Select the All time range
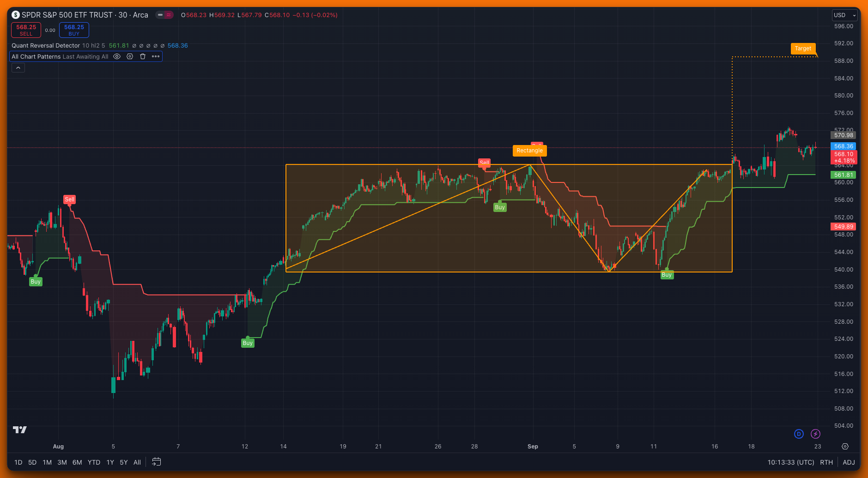Screen dimensions: 868x478 pos(137,462)
